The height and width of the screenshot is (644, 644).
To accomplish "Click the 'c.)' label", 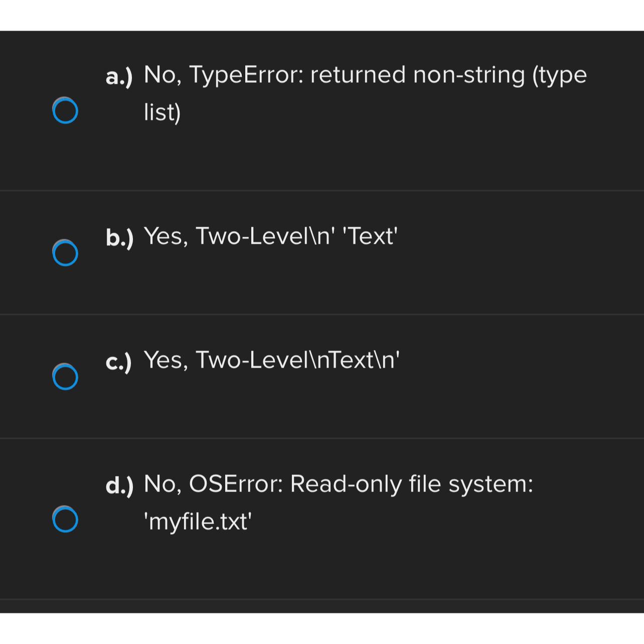I will (x=119, y=361).
